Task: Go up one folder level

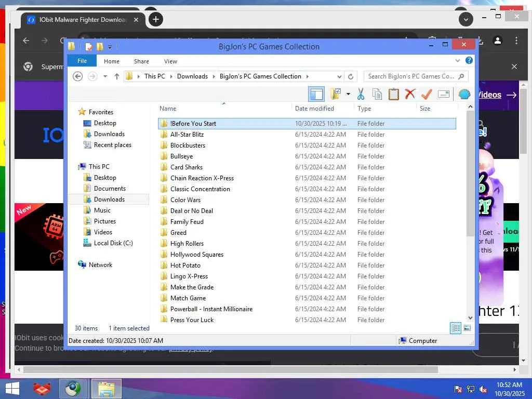Action: [x=117, y=76]
